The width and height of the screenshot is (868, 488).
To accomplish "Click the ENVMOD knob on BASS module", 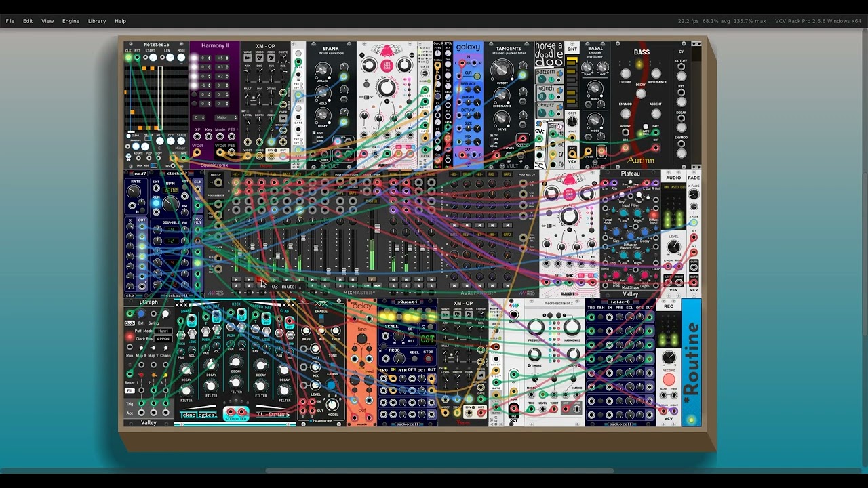I will [x=625, y=113].
